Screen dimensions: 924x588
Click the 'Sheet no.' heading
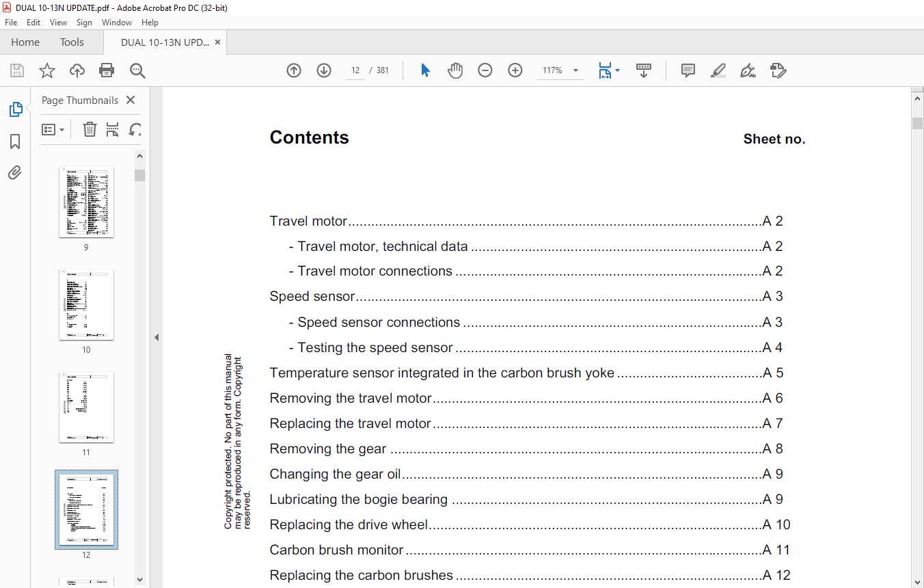774,139
